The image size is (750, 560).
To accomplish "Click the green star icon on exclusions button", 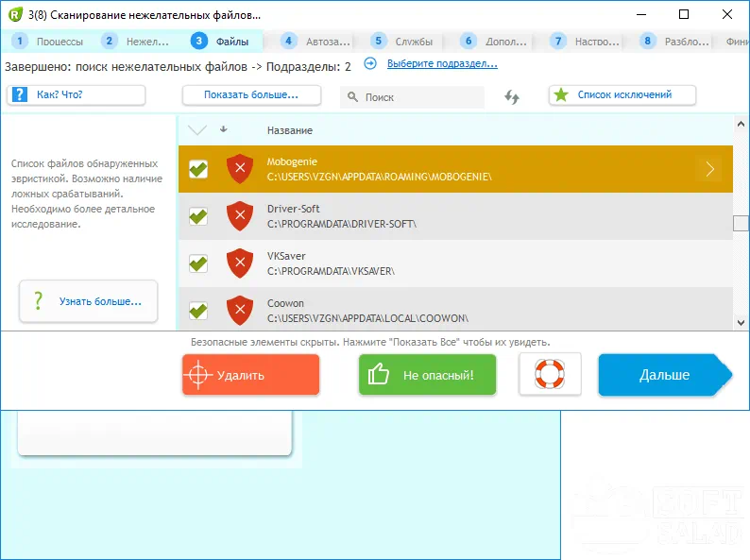I will pos(561,94).
